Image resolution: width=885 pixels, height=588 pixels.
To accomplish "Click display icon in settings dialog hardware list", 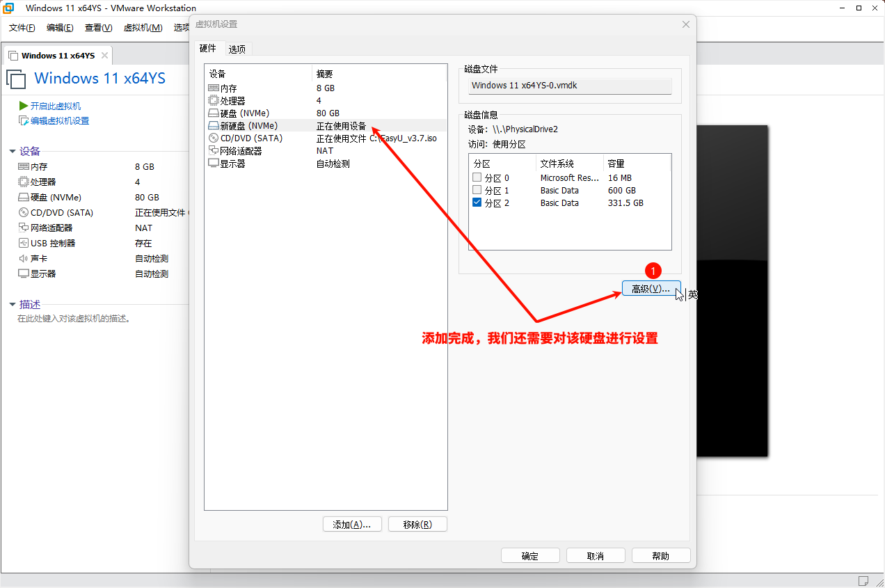I will click(214, 164).
